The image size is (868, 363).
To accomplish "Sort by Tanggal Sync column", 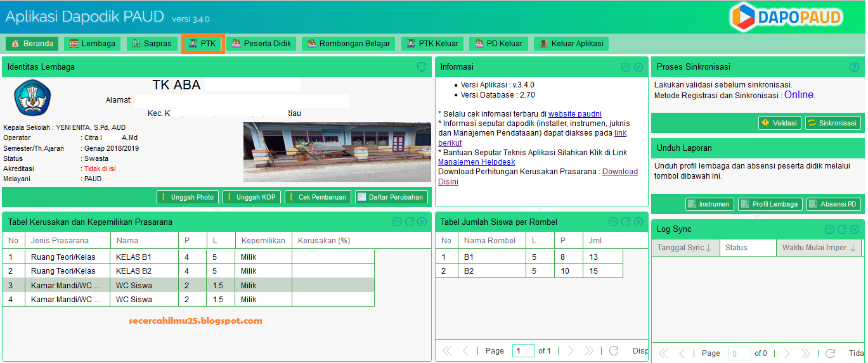I will [685, 248].
